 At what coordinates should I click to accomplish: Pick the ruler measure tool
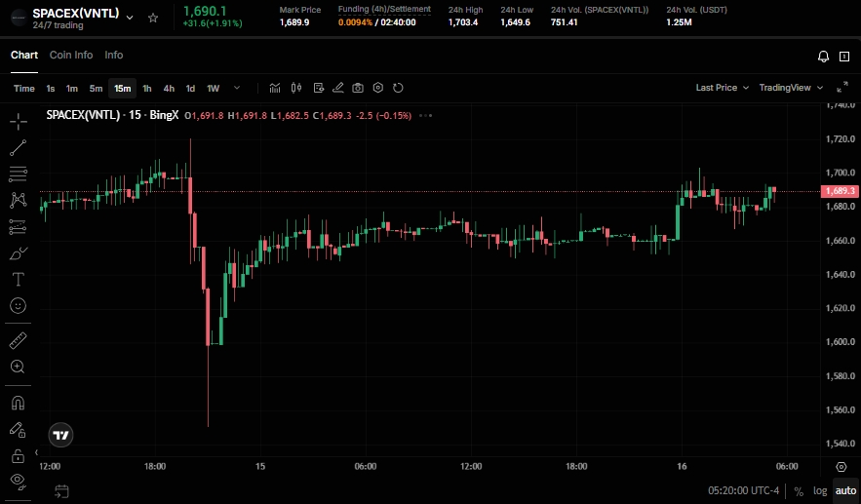pos(18,340)
